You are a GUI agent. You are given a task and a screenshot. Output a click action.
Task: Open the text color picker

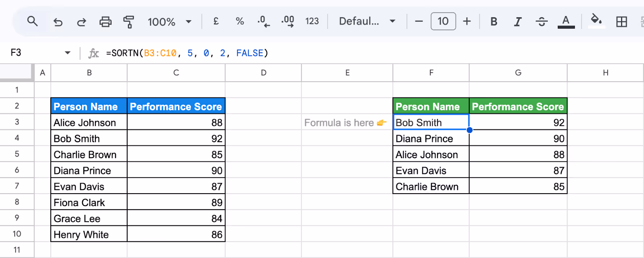(566, 22)
